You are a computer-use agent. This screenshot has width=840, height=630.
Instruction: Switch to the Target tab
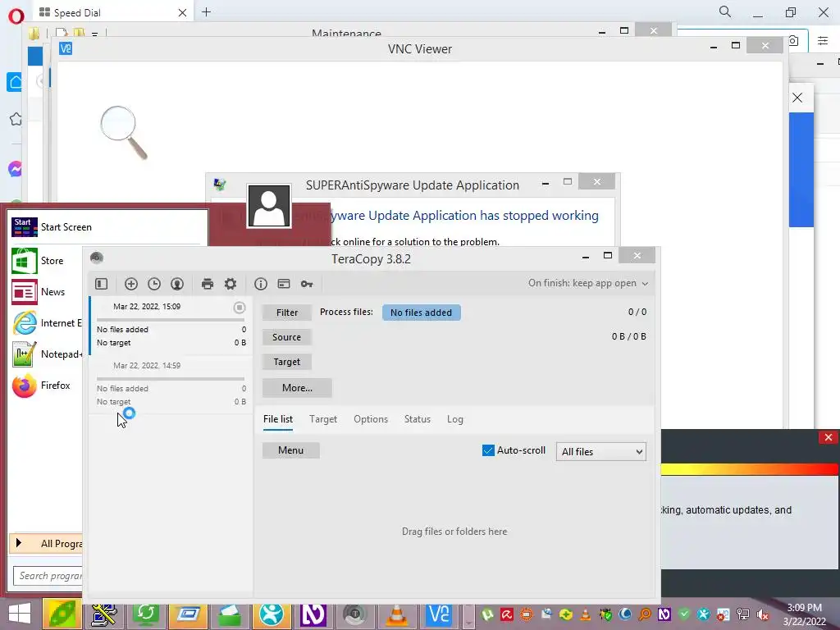coord(323,419)
